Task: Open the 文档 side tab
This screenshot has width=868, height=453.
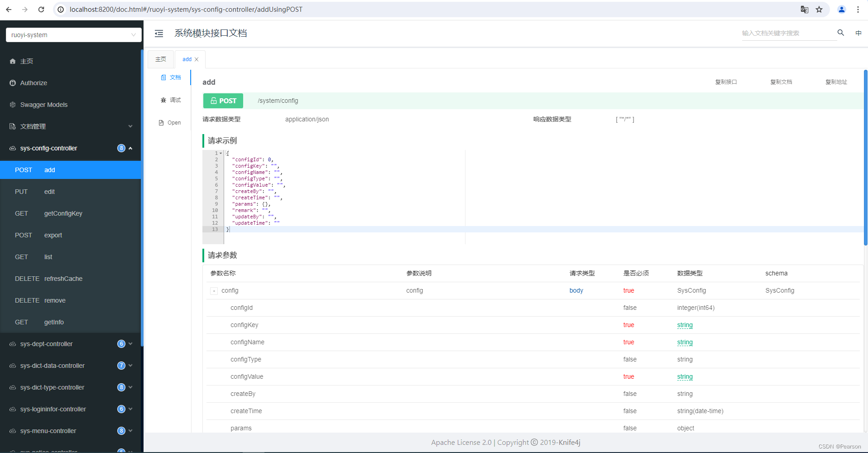Action: (x=171, y=77)
